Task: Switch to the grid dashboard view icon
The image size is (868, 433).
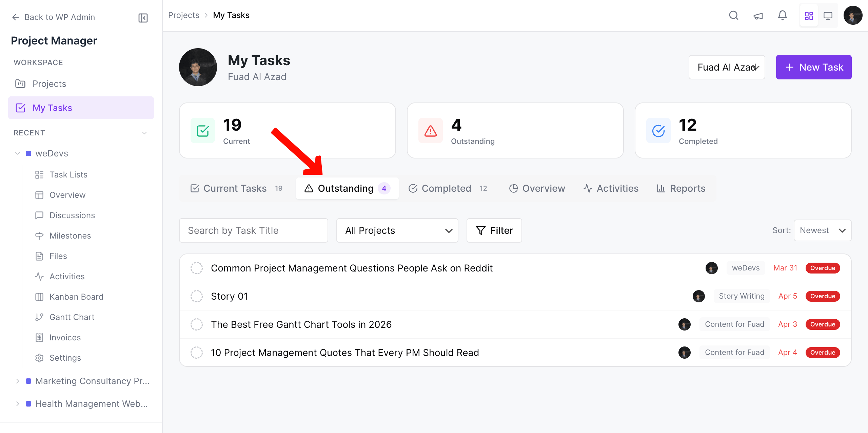Action: (809, 16)
